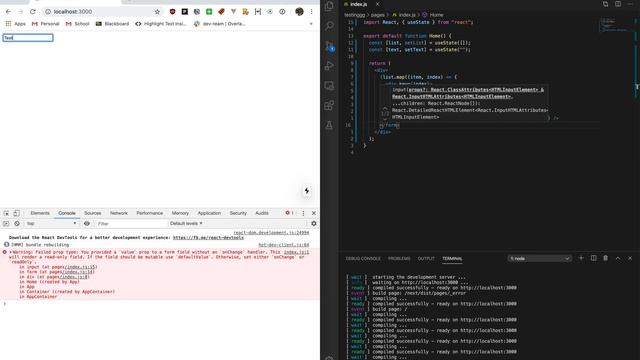Split the VS Code editor right
The image size is (640, 360).
click(618, 4)
